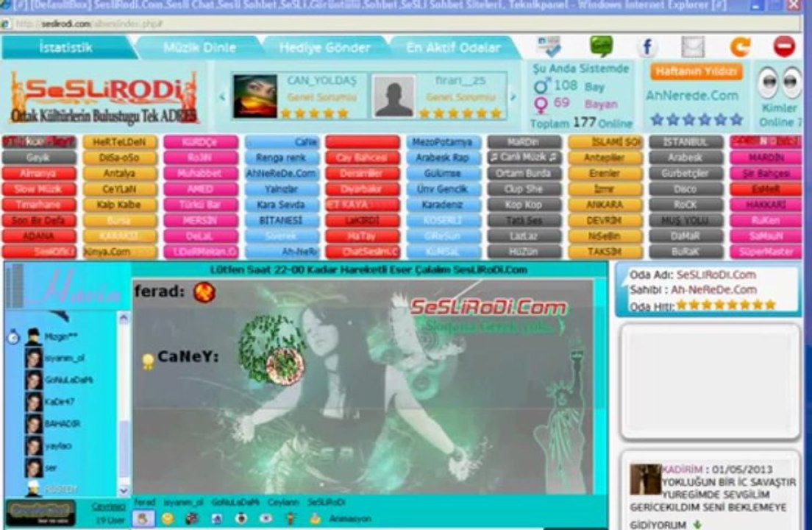Click the male symbol Bay count icon
The height and width of the screenshot is (530, 812).
(x=541, y=86)
